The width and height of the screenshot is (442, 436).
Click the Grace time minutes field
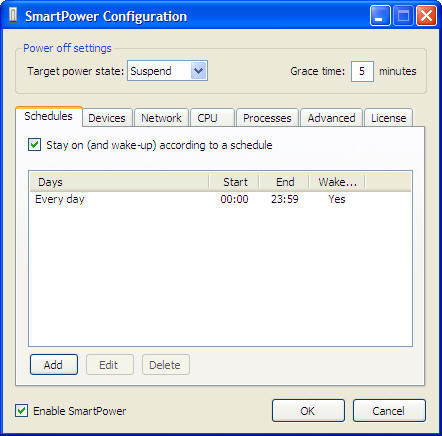coord(362,71)
